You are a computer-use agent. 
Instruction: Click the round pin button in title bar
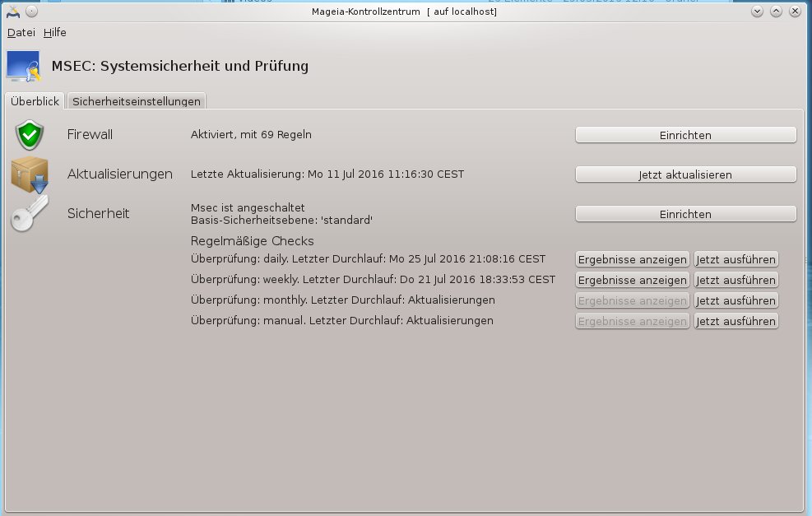(31, 12)
